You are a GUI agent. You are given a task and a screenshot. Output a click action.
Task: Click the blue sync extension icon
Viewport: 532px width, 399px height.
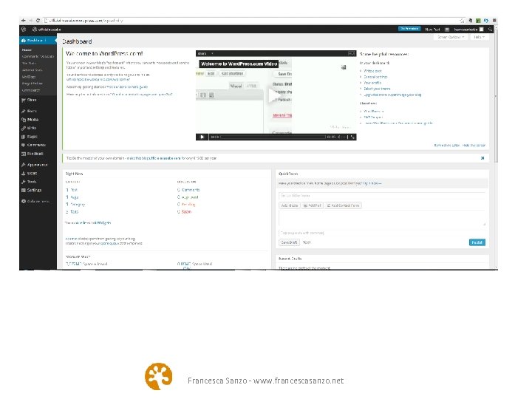point(486,21)
